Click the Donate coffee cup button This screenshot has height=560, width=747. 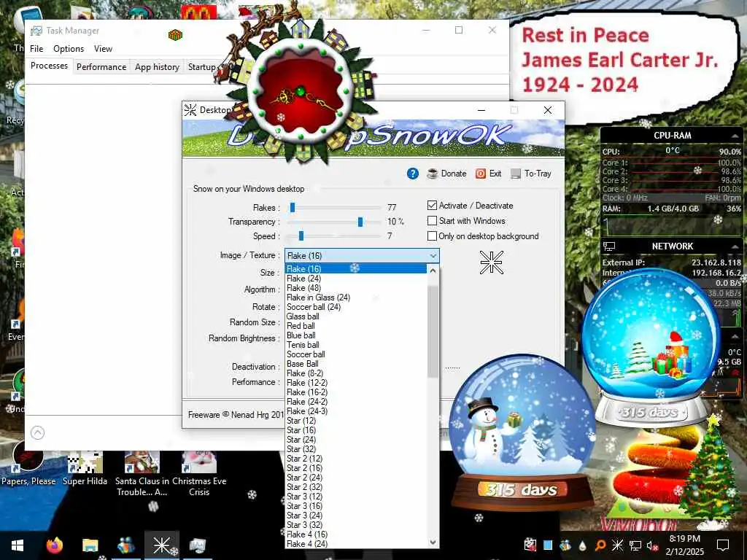pos(446,174)
